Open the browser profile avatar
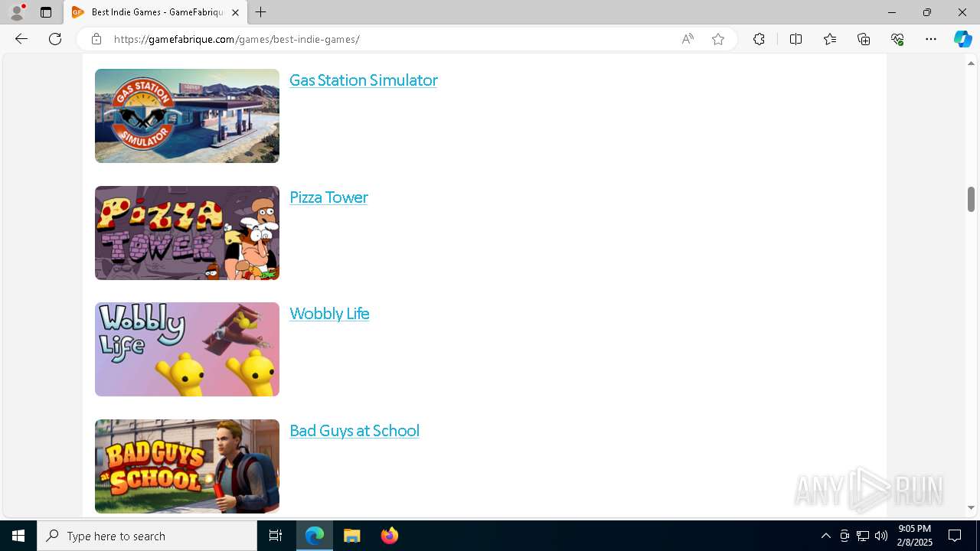The image size is (980, 551). 17,12
